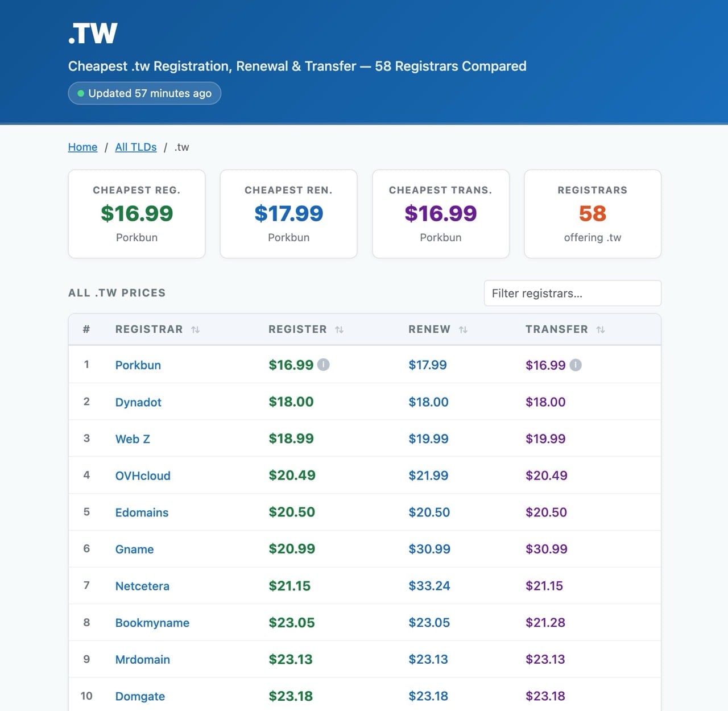This screenshot has height=711, width=728.
Task: Visit the Dynadot registrar page
Action: tap(138, 402)
